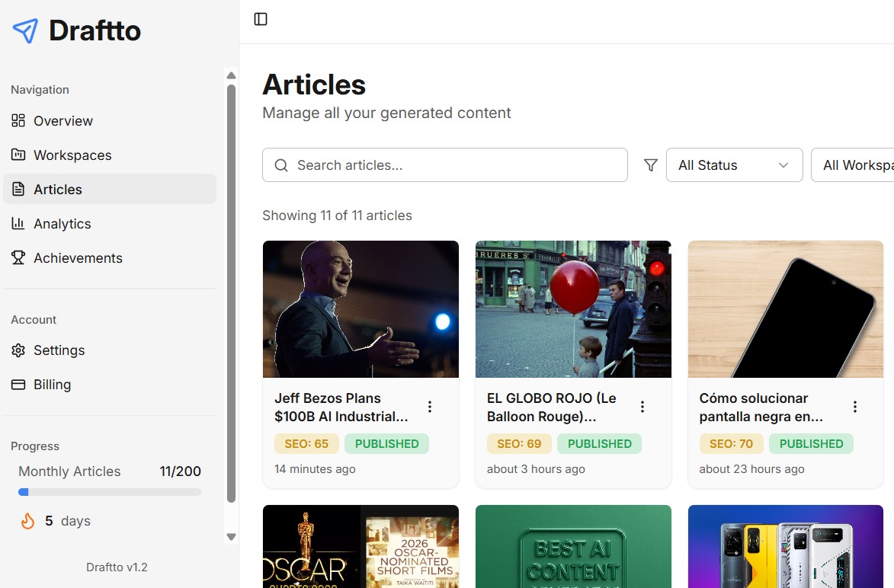The width and height of the screenshot is (894, 588).
Task: Click the SEO: 69 badge
Action: pyautogui.click(x=519, y=444)
